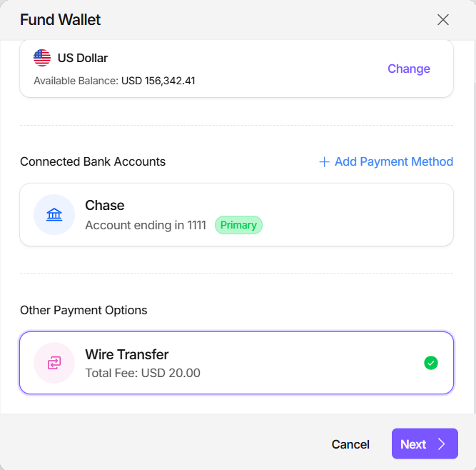The image size is (476, 470).
Task: Click Change to switch the wallet currency
Action: click(x=409, y=69)
